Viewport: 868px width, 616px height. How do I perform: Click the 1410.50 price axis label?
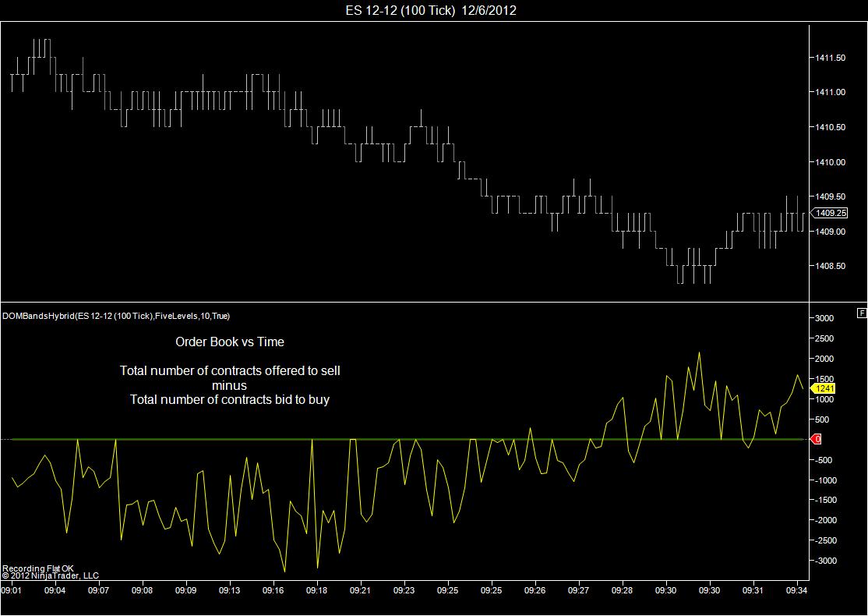(830, 127)
